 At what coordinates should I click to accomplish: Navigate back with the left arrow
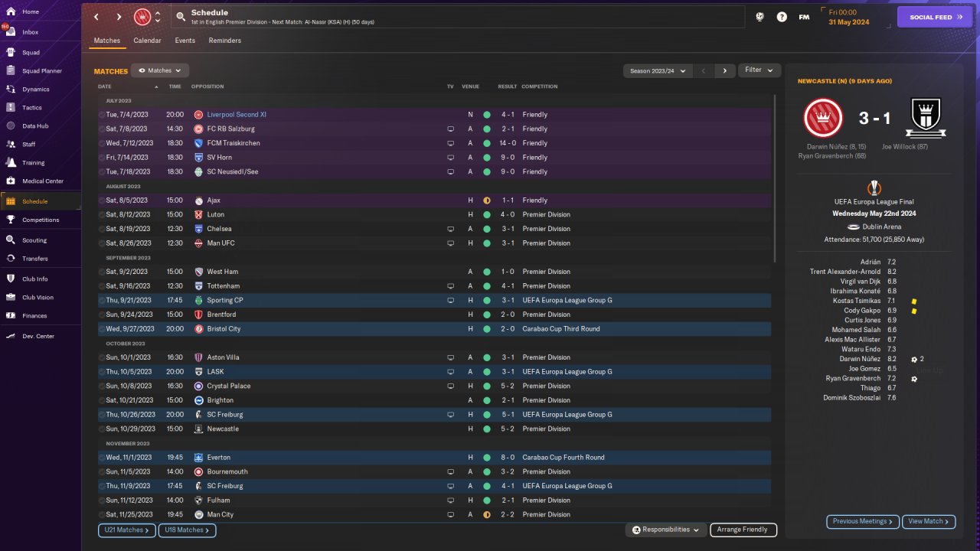96,16
